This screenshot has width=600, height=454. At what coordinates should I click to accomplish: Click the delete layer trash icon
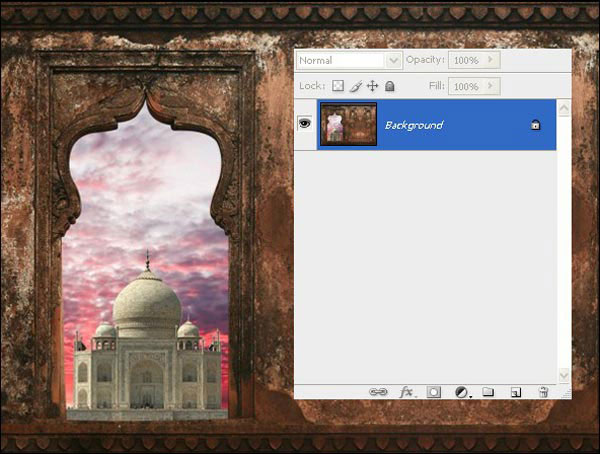[x=543, y=392]
